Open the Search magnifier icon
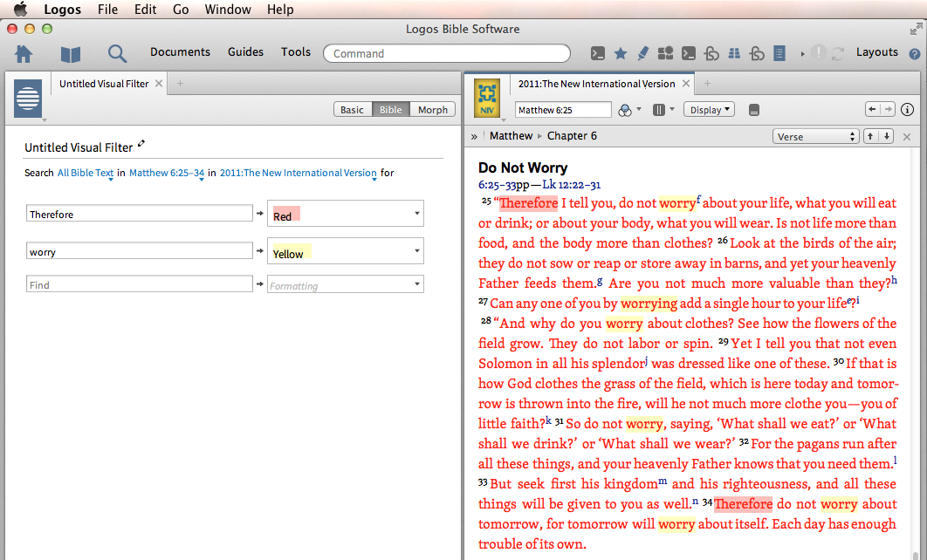This screenshot has width=927, height=560. pyautogui.click(x=117, y=54)
